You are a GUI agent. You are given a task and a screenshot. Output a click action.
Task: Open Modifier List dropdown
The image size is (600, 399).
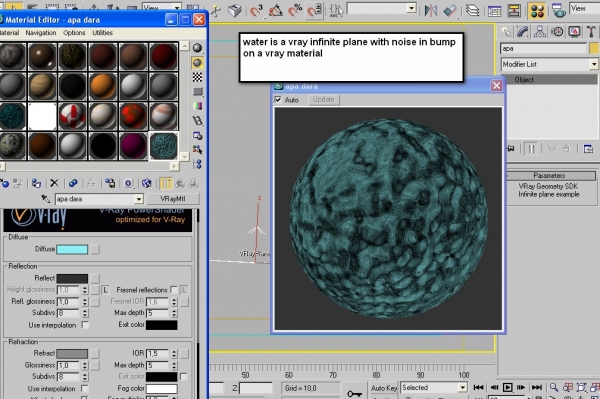(594, 64)
